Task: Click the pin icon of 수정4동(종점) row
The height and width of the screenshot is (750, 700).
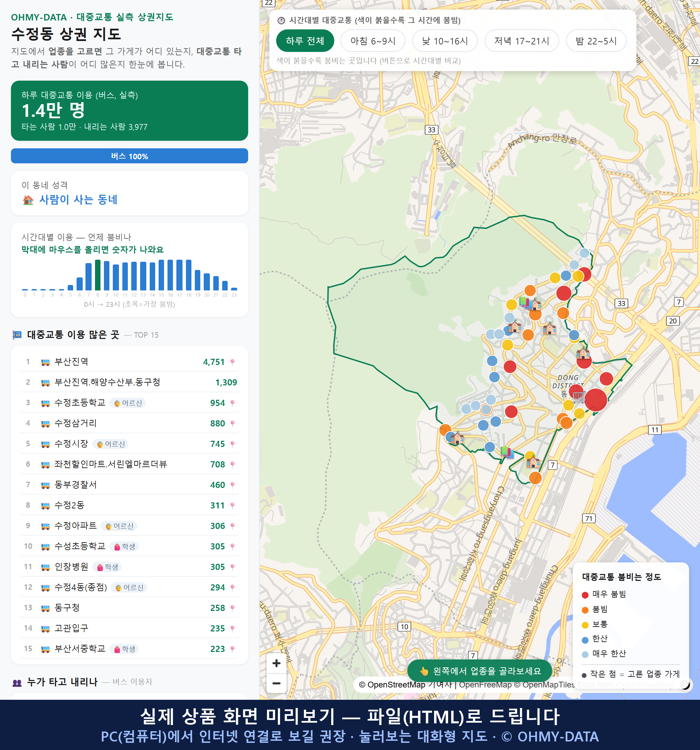Action: 232,587
